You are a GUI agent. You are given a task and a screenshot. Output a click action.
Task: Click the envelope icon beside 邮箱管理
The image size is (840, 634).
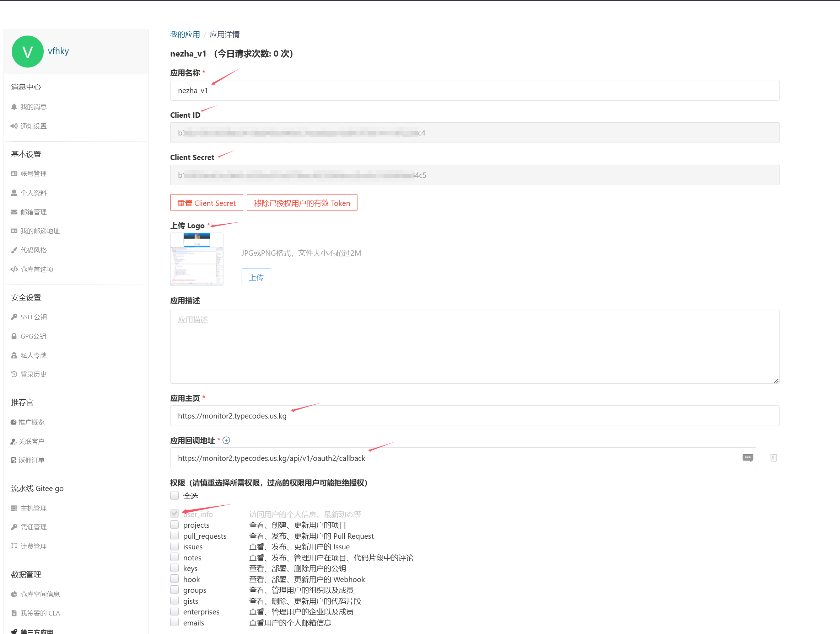coord(14,212)
